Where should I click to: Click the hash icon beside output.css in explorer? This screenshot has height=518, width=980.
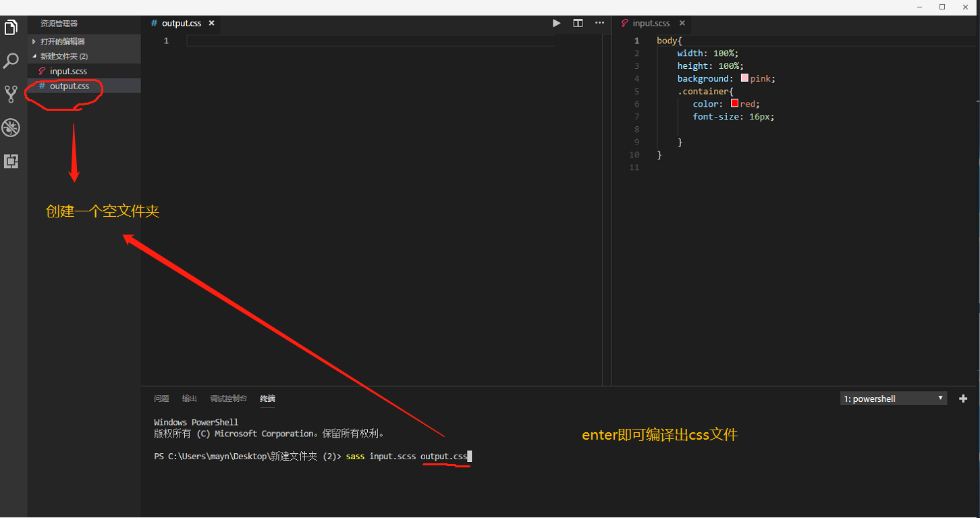click(x=42, y=86)
